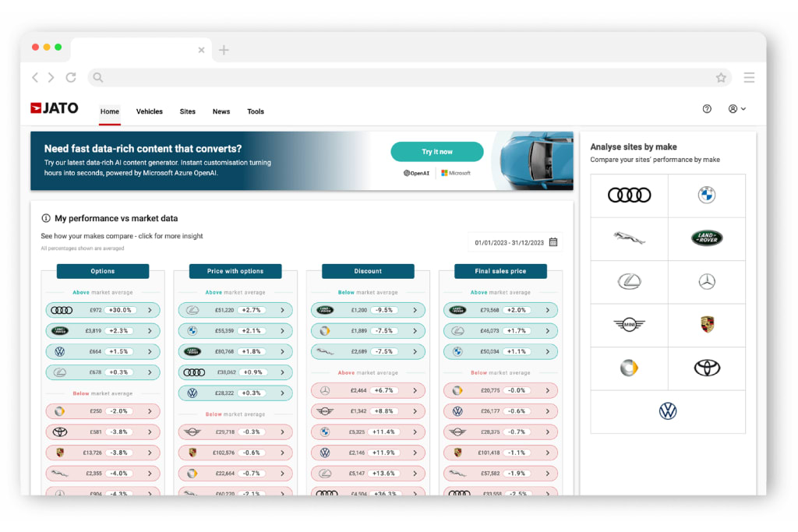Image resolution: width=798 pixels, height=532 pixels.
Task: Expand Land Rover £1,200 -9.5% discount row
Action: point(368,310)
